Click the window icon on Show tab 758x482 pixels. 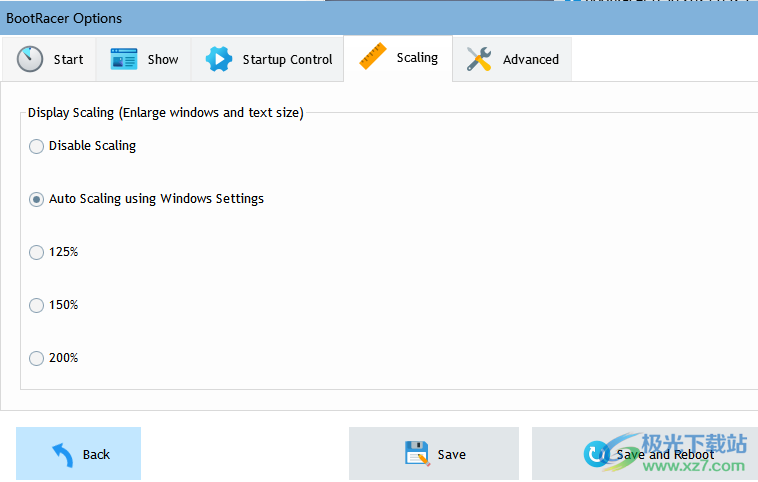[124, 59]
